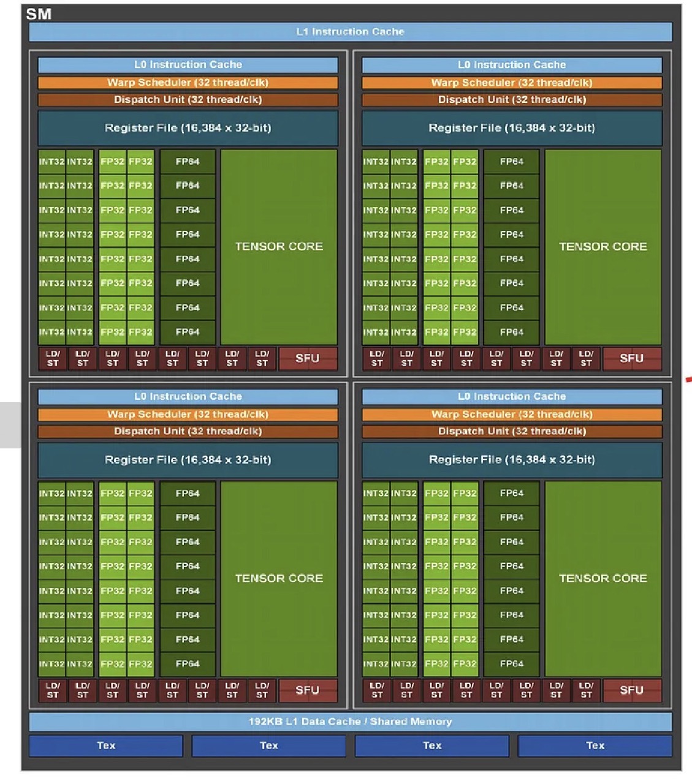Screen dimensions: 692x784
Task: Click the rightmost Tex unit block
Action: coord(595,745)
